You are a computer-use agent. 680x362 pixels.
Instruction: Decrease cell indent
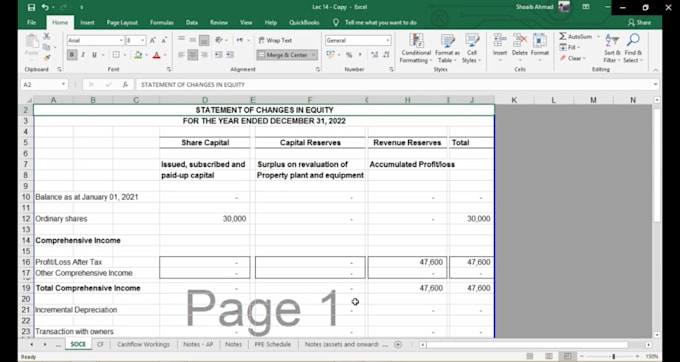[219, 55]
